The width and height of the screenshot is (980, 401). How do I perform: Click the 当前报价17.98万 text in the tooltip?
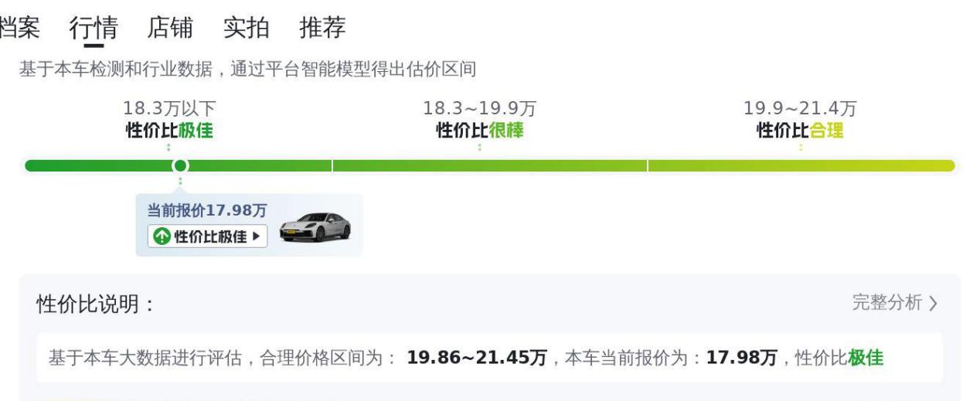click(206, 210)
